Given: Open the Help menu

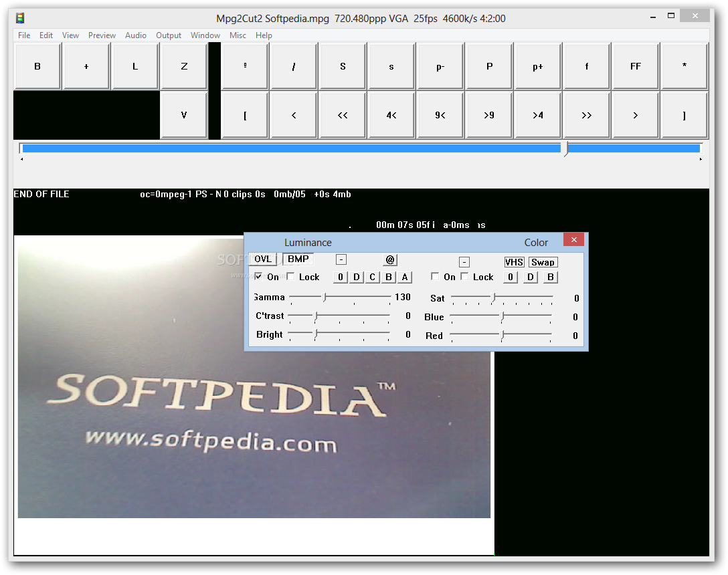Looking at the screenshot, I should pos(264,35).
